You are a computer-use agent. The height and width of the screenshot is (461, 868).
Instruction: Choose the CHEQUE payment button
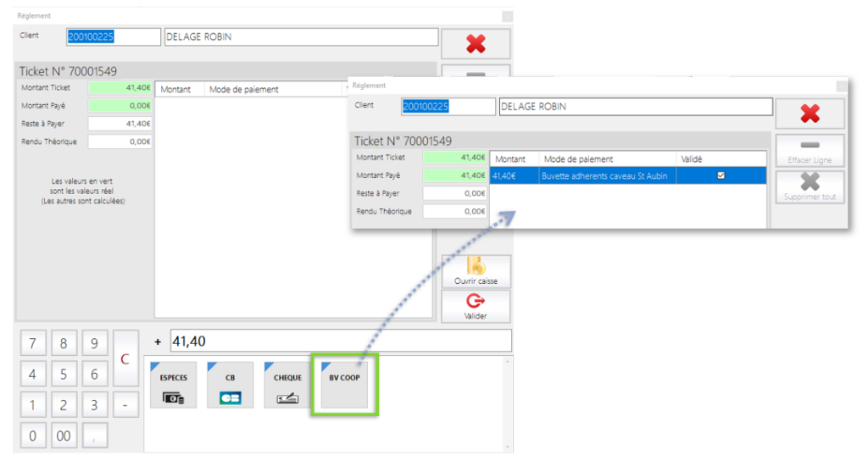click(x=287, y=385)
